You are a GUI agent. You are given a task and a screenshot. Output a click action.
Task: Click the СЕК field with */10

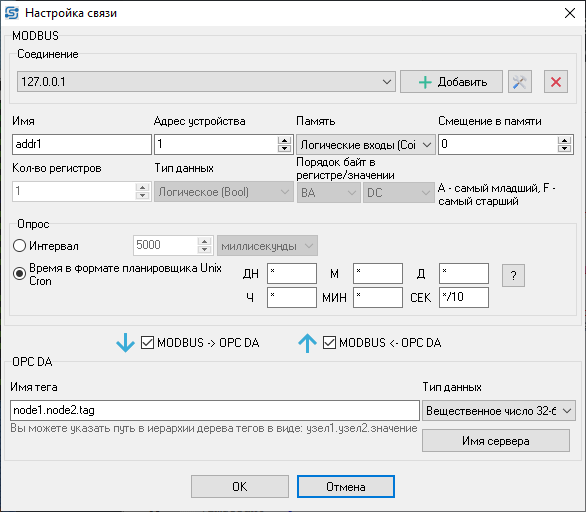click(x=464, y=297)
